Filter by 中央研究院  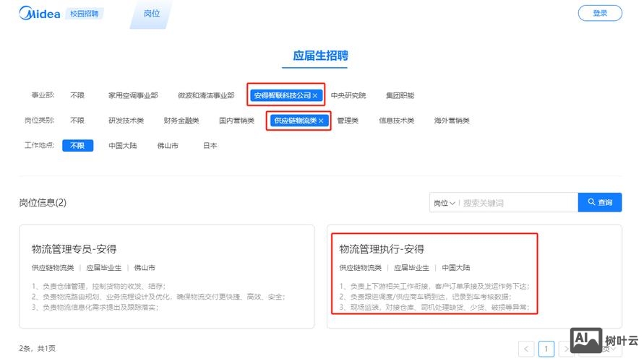(x=348, y=95)
